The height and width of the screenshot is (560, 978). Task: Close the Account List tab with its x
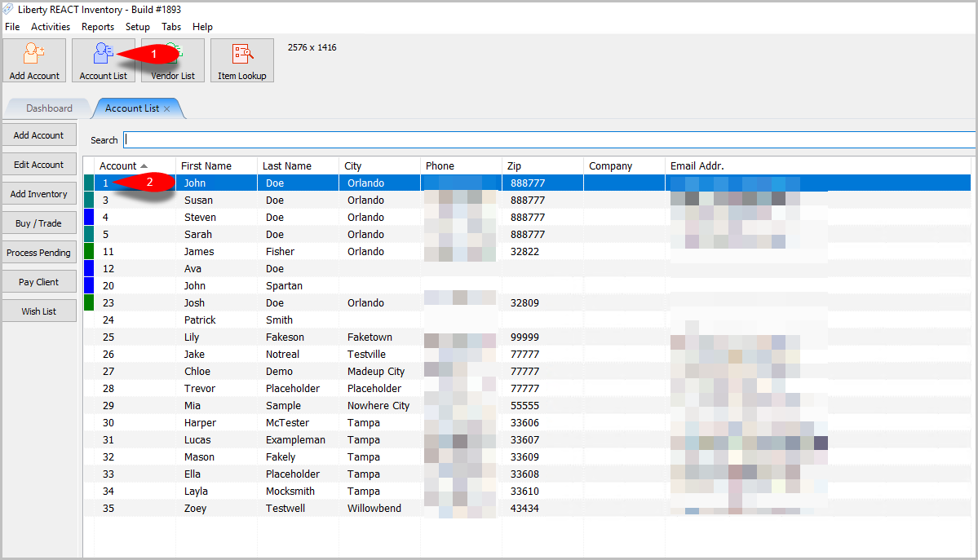click(x=166, y=108)
